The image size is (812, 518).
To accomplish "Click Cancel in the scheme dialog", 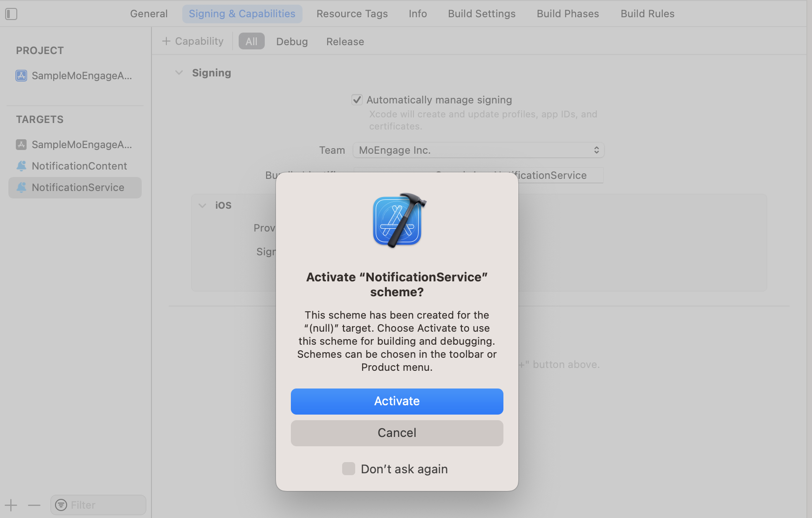I will coord(397,433).
